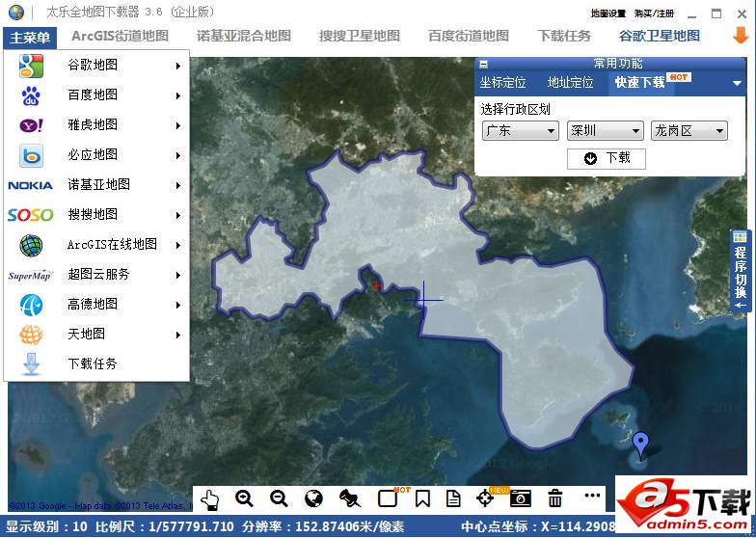756x538 pixels.
Task: Open the province dropdown showing 广东
Action: coord(520,130)
